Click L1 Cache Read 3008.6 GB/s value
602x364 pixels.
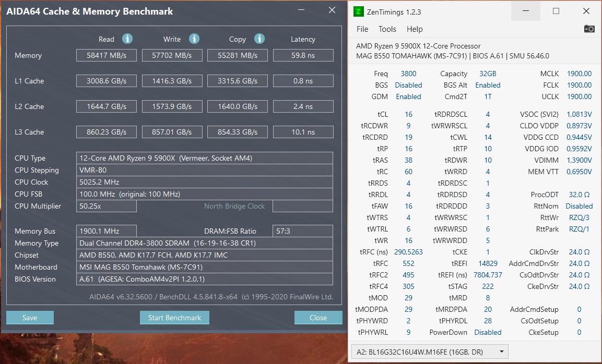[107, 81]
